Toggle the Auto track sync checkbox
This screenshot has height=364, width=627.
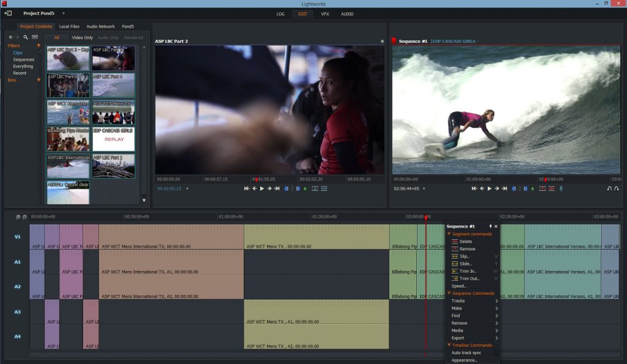(x=497, y=353)
